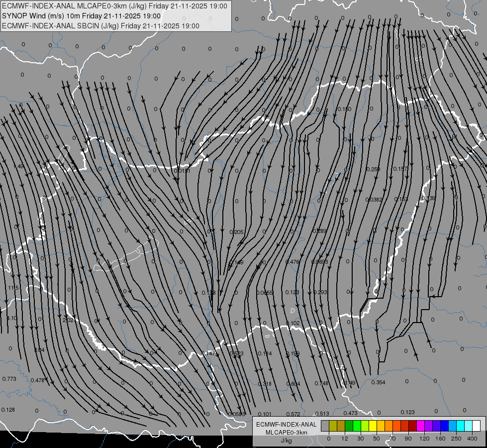
Task: Click the dark red legend swatch
Action: [x=413, y=426]
